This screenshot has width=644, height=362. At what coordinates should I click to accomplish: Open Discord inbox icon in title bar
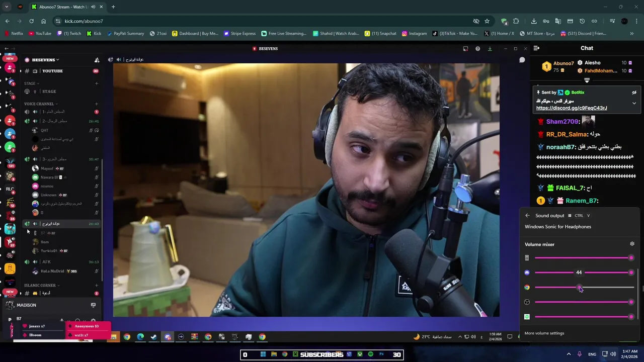(x=465, y=49)
